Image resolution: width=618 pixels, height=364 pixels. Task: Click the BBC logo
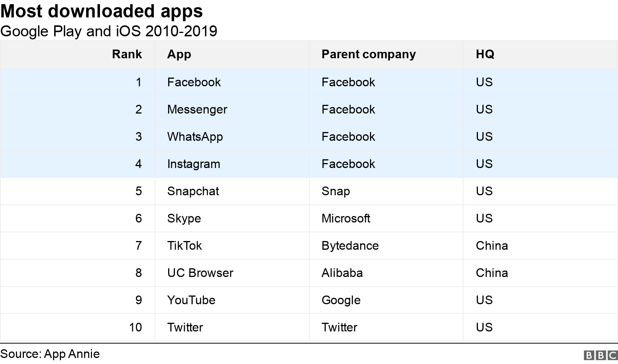(601, 355)
